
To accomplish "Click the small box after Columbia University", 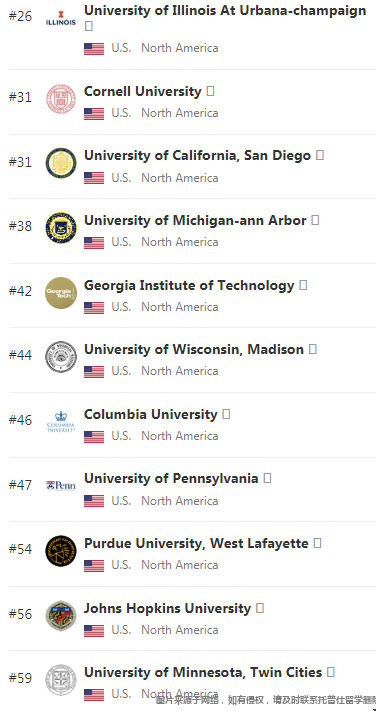I will coord(226,414).
